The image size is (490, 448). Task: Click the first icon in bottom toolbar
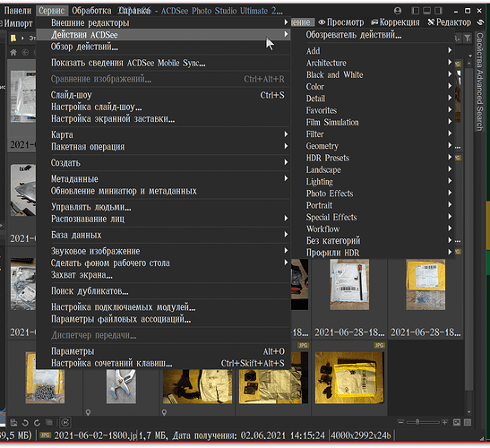click(13, 423)
